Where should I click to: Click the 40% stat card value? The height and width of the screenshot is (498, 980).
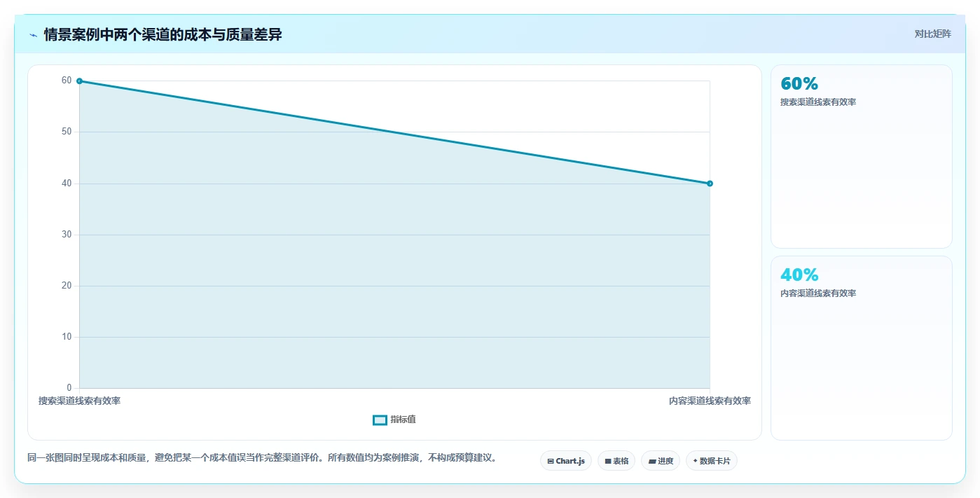pyautogui.click(x=799, y=275)
